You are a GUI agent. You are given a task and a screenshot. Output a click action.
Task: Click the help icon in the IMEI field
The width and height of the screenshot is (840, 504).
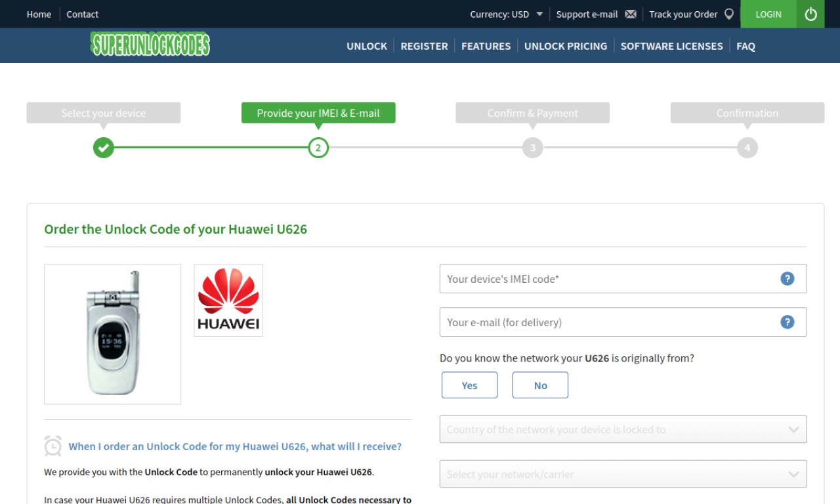click(787, 279)
